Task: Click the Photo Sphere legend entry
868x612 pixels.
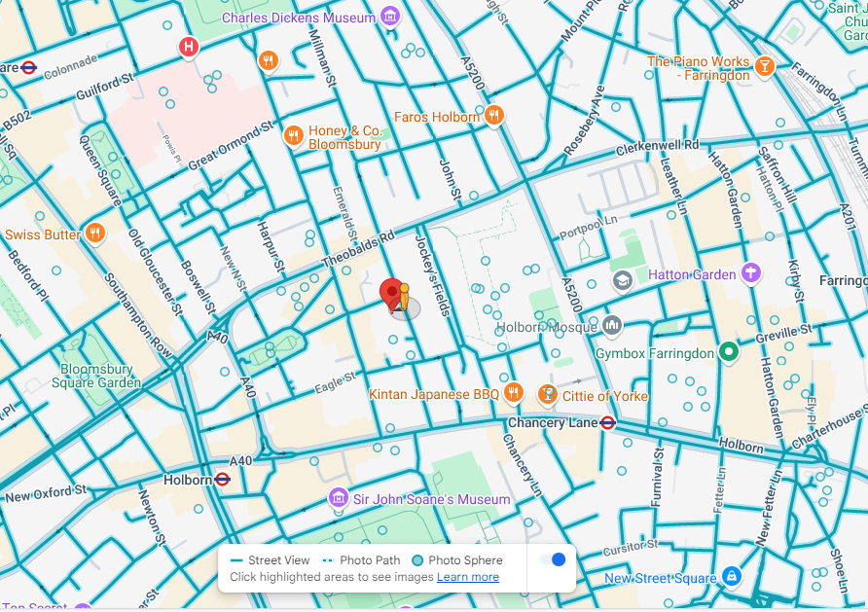Action: [457, 560]
